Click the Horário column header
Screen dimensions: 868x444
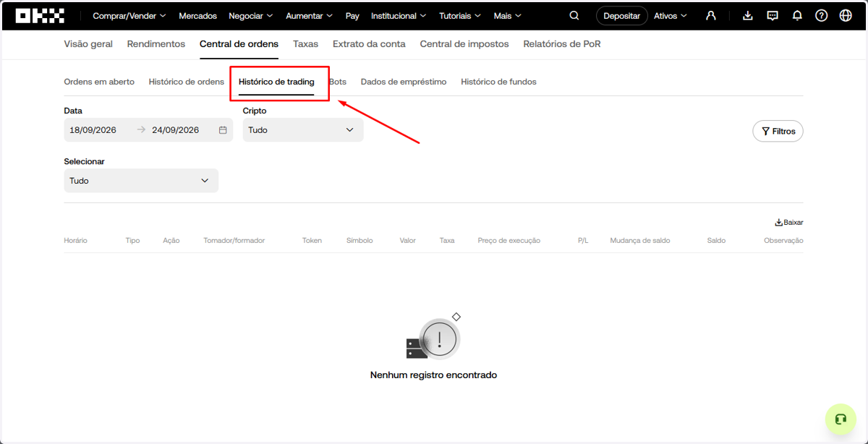pyautogui.click(x=75, y=240)
